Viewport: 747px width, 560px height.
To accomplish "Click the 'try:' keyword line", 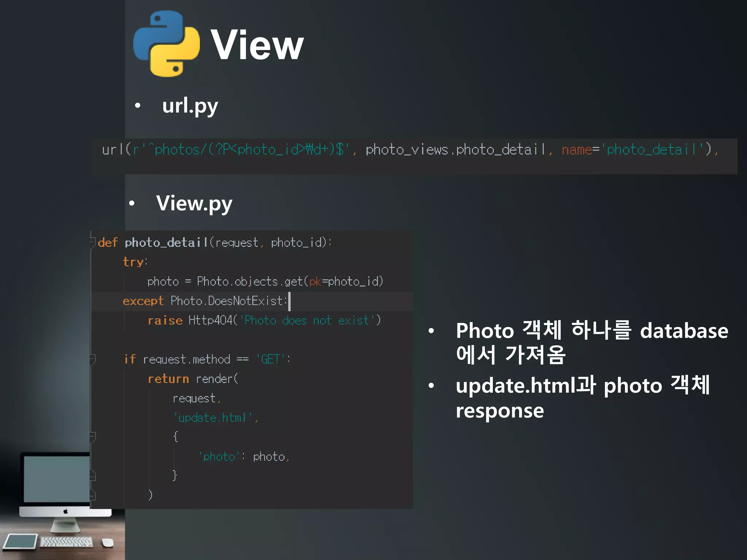I will click(135, 262).
